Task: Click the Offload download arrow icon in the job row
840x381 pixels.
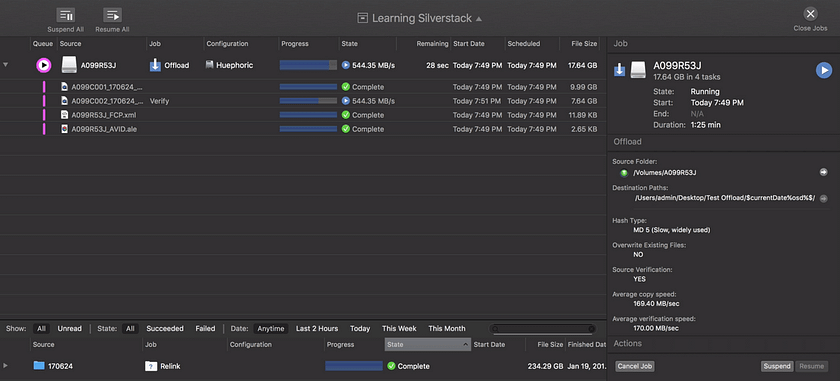Action: click(155, 65)
